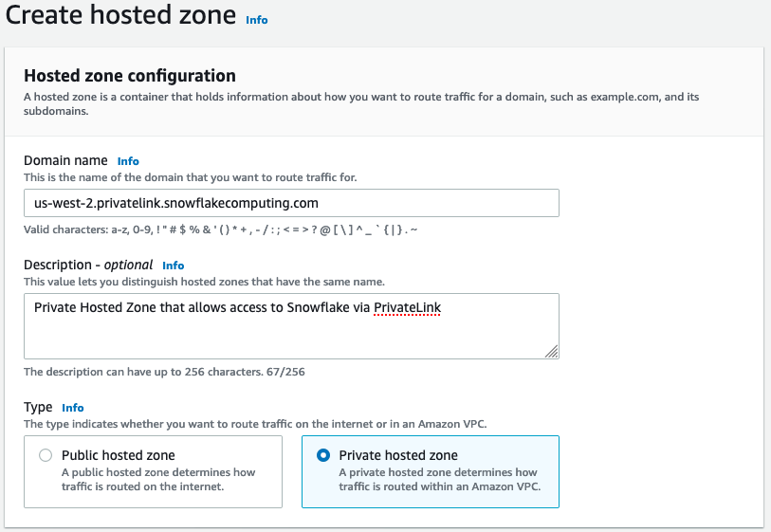
Task: Select the Public hosted zone radio button
Action: [x=46, y=455]
